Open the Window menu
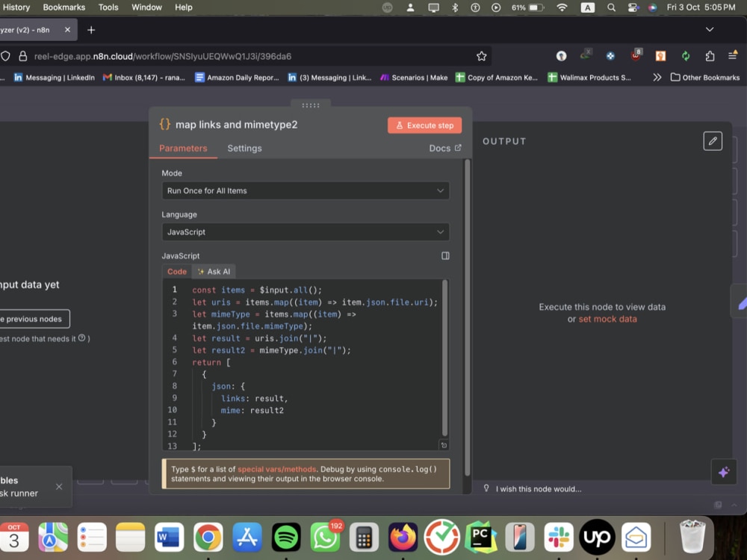This screenshot has height=560, width=747. tap(146, 7)
